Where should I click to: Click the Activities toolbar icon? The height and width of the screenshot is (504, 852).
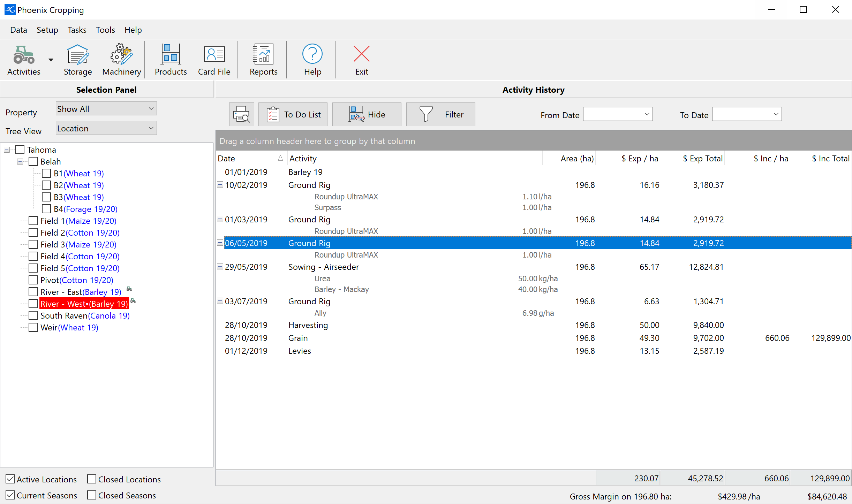click(23, 59)
